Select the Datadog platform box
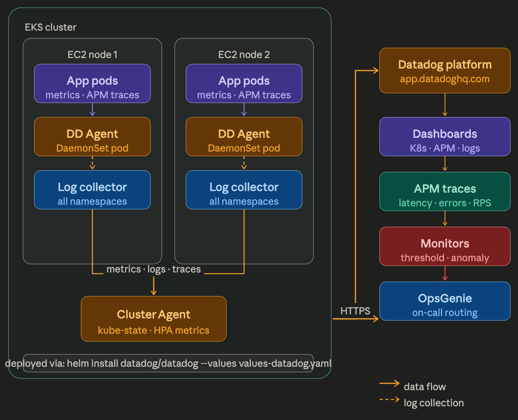 (x=445, y=71)
